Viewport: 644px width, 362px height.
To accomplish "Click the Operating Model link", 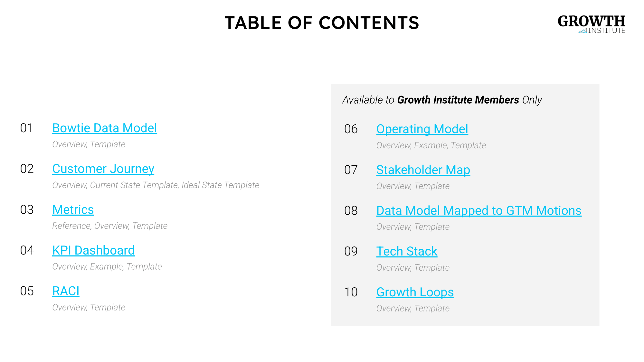I will [422, 129].
